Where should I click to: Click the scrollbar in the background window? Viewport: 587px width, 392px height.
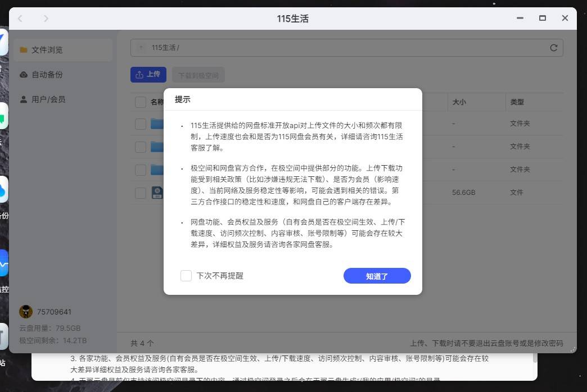pyautogui.click(x=535, y=358)
